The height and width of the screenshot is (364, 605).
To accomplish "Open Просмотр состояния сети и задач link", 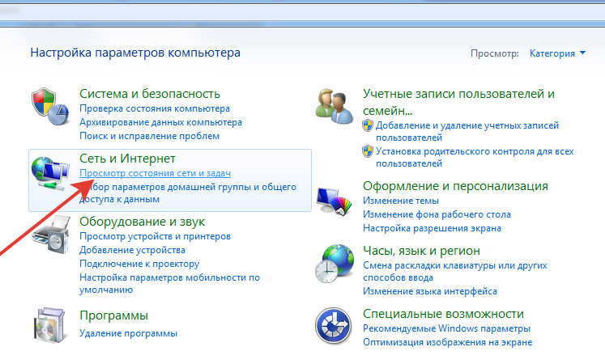I will click(x=156, y=173).
